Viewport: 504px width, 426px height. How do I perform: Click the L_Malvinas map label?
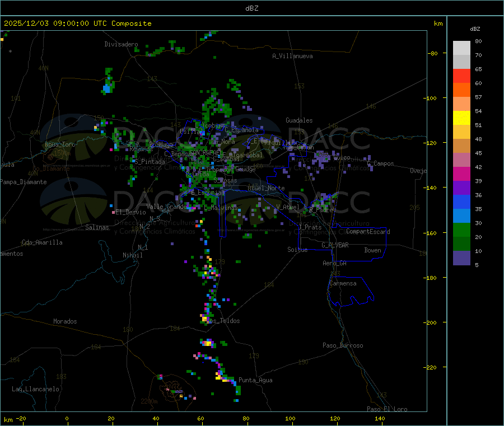click(x=221, y=208)
